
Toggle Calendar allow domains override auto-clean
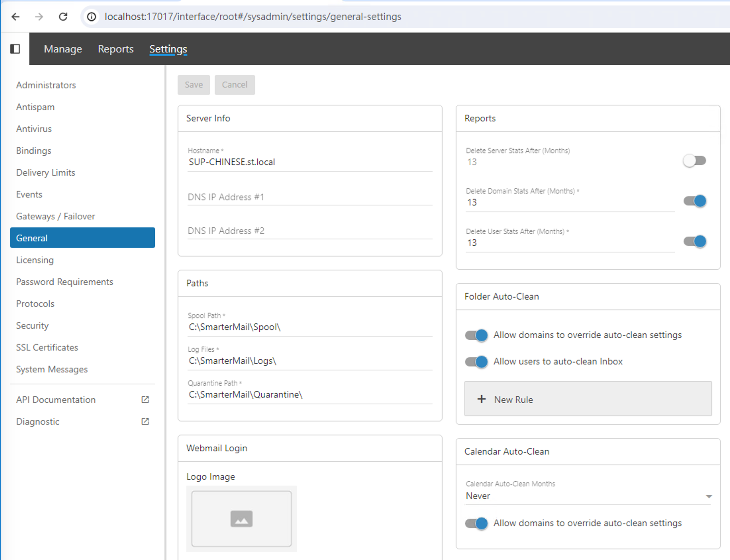(x=476, y=523)
